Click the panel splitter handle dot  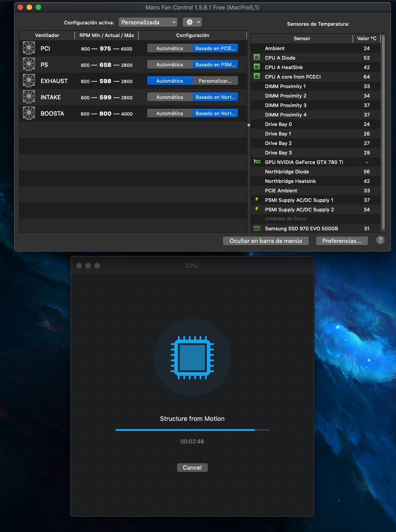point(249,125)
